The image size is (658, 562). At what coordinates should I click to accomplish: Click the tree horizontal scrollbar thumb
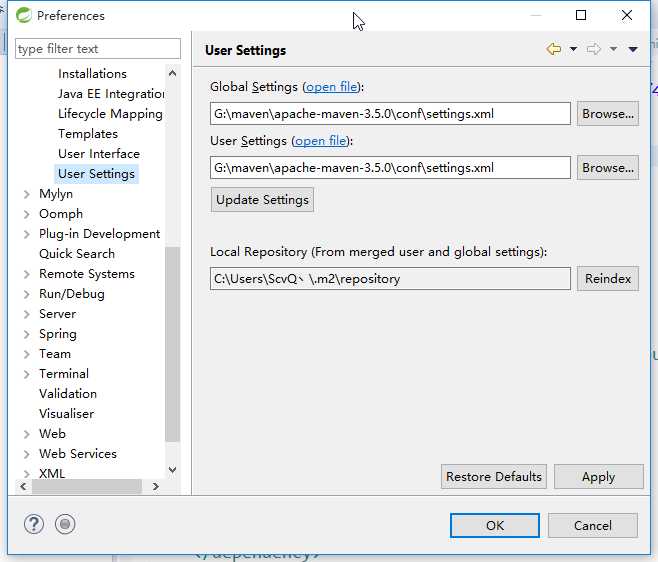(x=87, y=486)
